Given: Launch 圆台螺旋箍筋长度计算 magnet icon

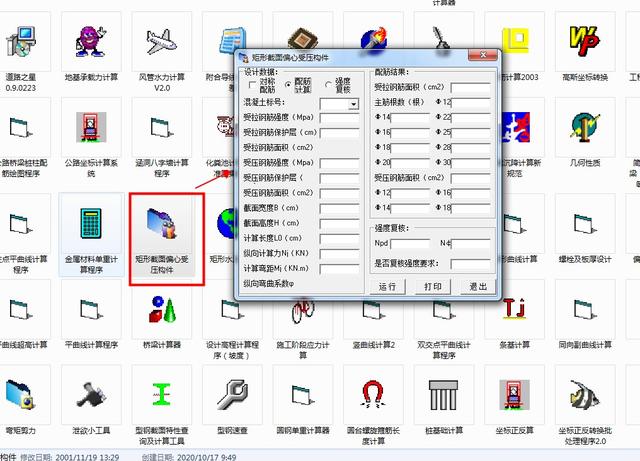Looking at the screenshot, I should tap(373, 394).
